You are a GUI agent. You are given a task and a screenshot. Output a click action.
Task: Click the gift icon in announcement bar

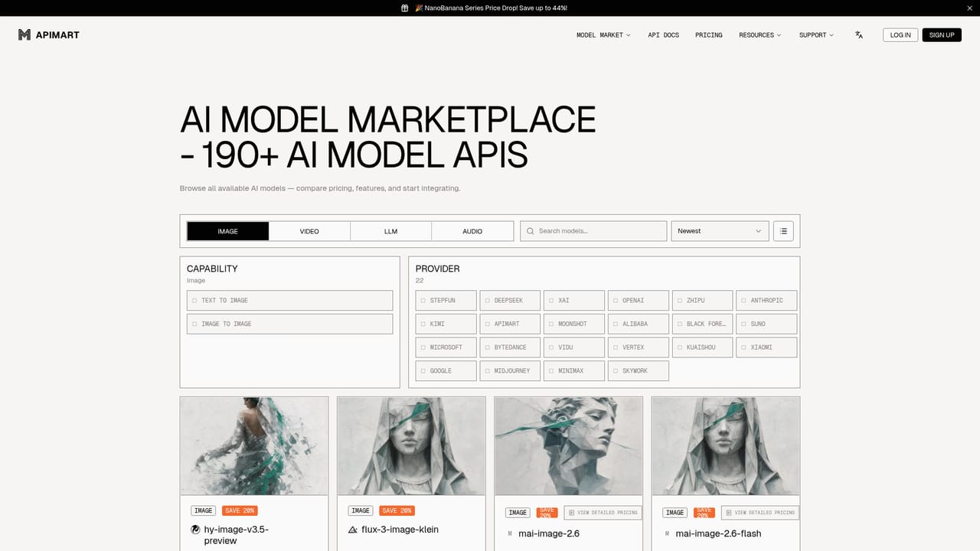[404, 8]
